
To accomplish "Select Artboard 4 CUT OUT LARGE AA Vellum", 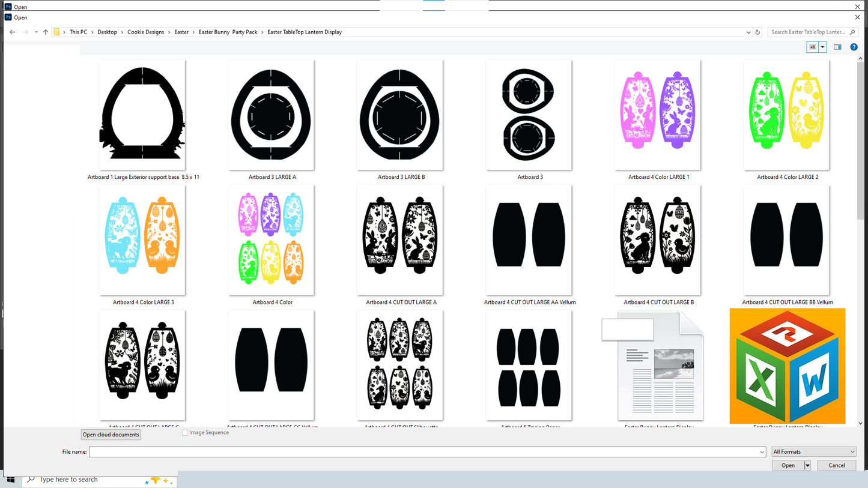I will point(529,240).
